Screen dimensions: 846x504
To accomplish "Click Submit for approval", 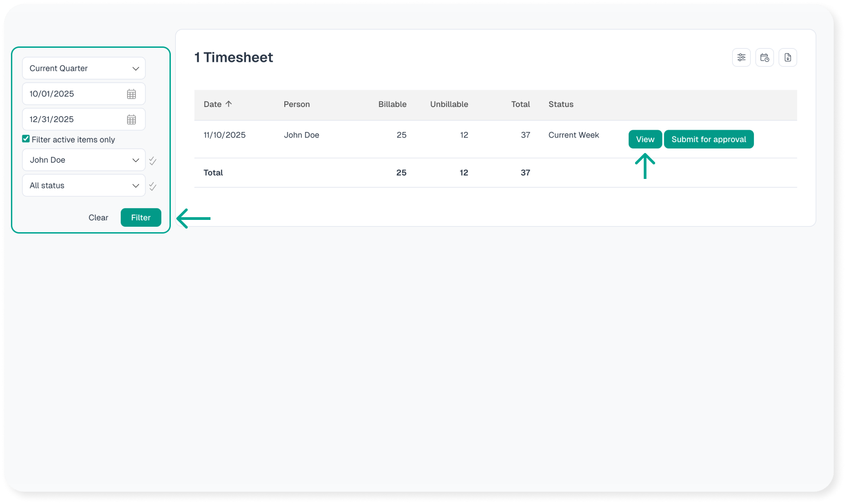I will pyautogui.click(x=708, y=139).
